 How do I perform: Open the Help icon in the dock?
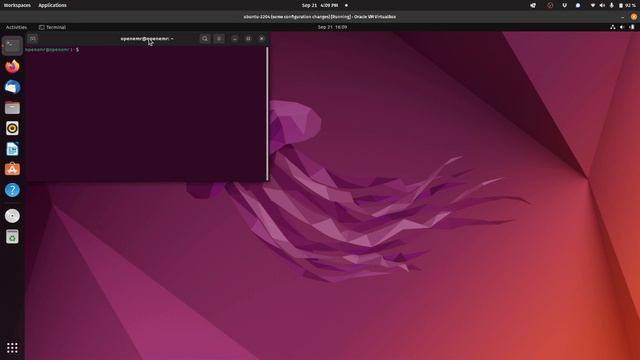pyautogui.click(x=12, y=190)
